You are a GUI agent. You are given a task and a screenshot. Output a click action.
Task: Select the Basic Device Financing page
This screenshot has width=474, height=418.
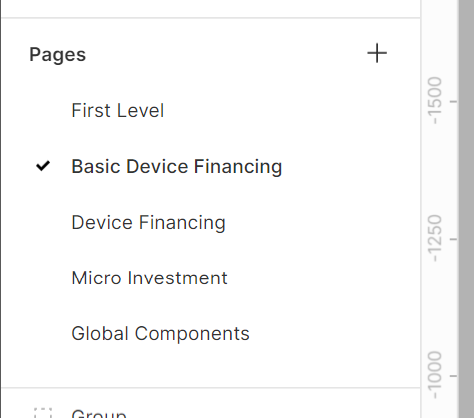pos(177,166)
